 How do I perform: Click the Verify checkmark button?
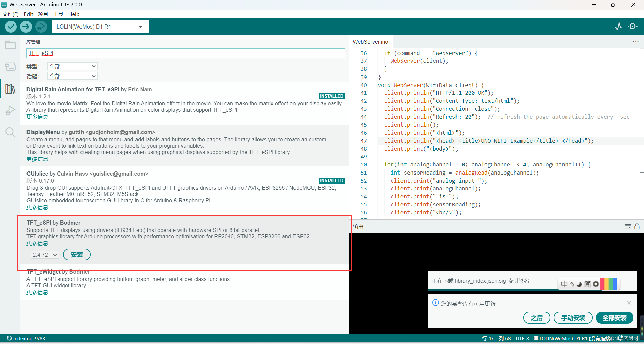click(11, 27)
